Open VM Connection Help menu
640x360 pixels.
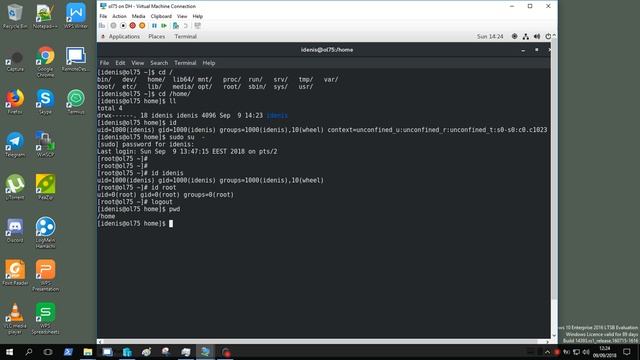(x=198, y=16)
